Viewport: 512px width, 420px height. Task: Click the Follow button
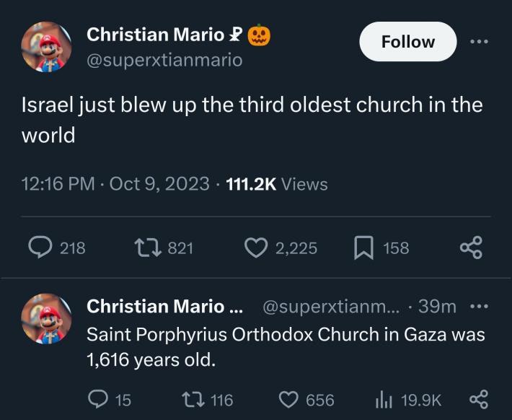click(x=407, y=42)
